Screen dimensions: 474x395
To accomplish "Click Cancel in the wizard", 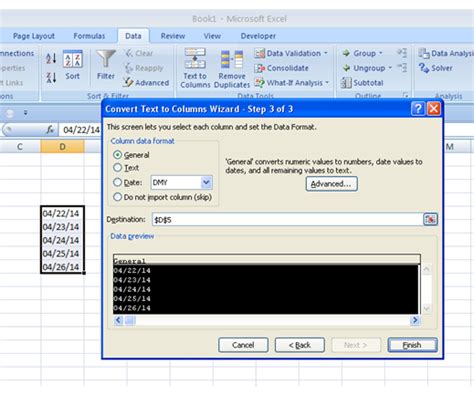I will coord(243,345).
